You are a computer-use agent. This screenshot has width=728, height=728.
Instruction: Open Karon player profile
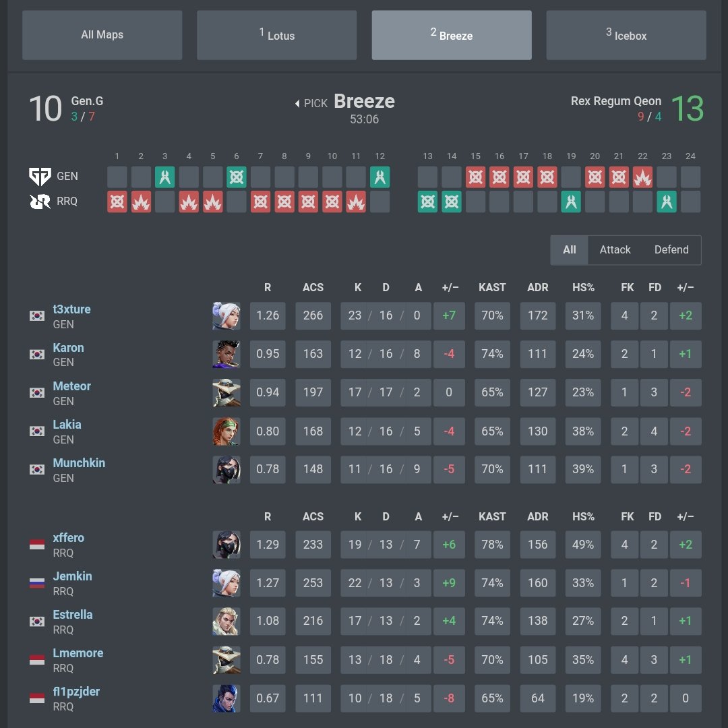pyautogui.click(x=68, y=348)
